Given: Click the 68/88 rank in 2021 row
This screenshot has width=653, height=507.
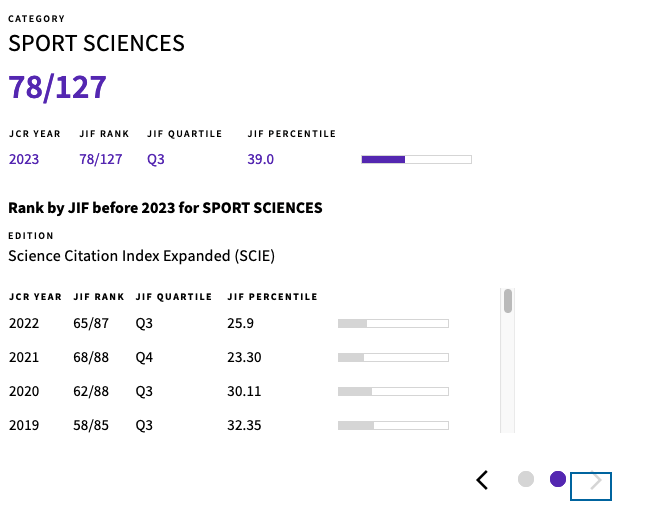Looking at the screenshot, I should click(x=91, y=357).
